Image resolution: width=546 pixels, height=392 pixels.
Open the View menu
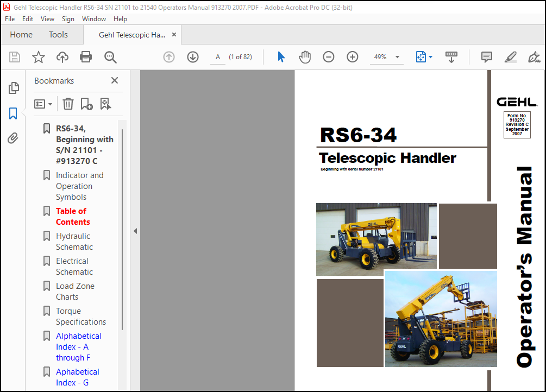coord(47,19)
